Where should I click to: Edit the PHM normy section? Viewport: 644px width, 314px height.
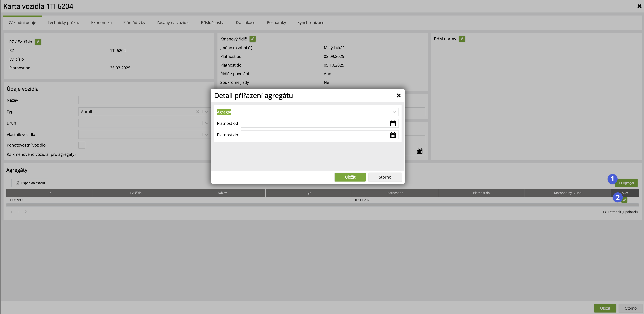(462, 39)
